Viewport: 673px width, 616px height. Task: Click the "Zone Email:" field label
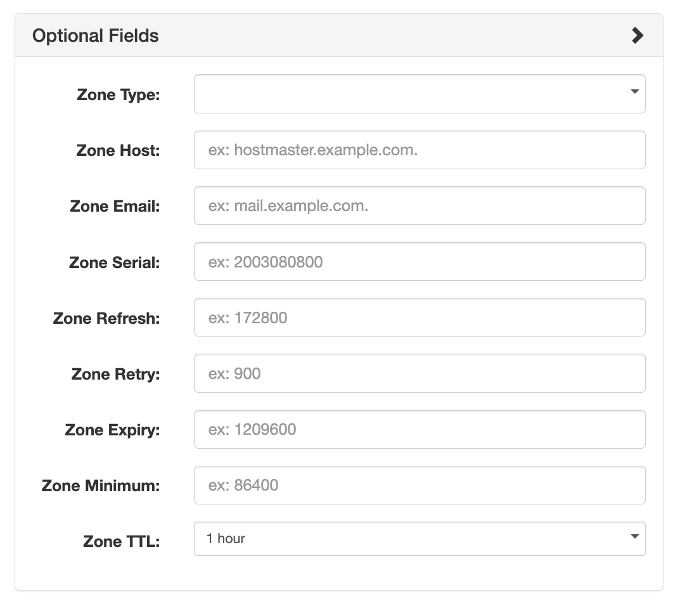(x=115, y=207)
